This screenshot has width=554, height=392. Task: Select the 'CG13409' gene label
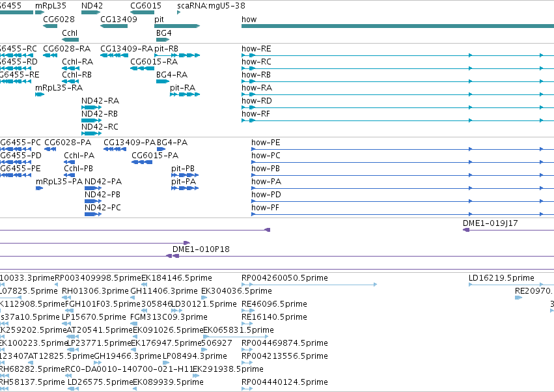pos(118,20)
